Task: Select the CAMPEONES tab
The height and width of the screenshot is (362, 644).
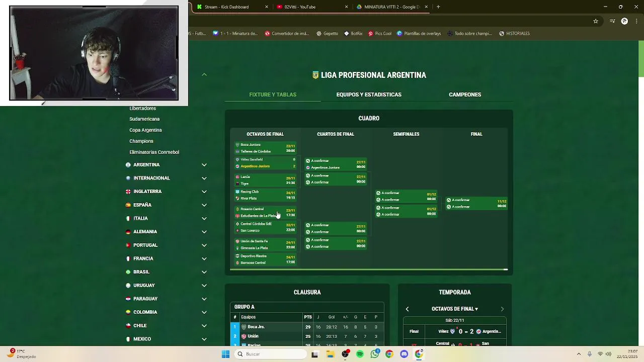Action: pos(465,95)
